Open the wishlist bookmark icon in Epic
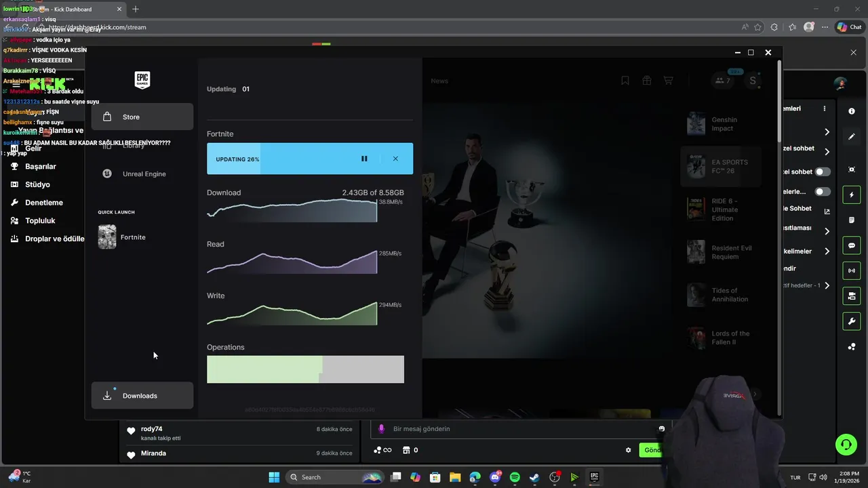This screenshot has width=868, height=488. pos(625,80)
